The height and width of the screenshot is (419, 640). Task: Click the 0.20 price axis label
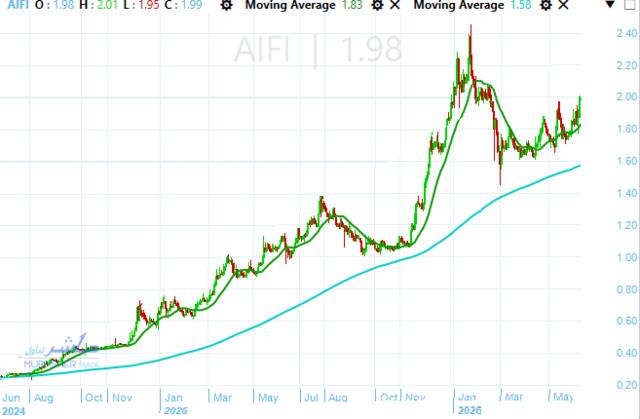click(627, 385)
